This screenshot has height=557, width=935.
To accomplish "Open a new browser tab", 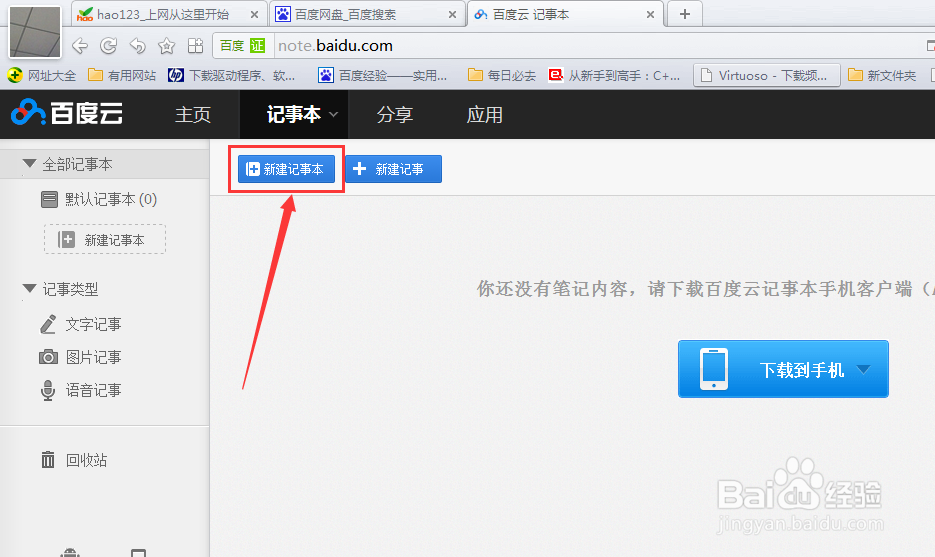I will (x=685, y=14).
